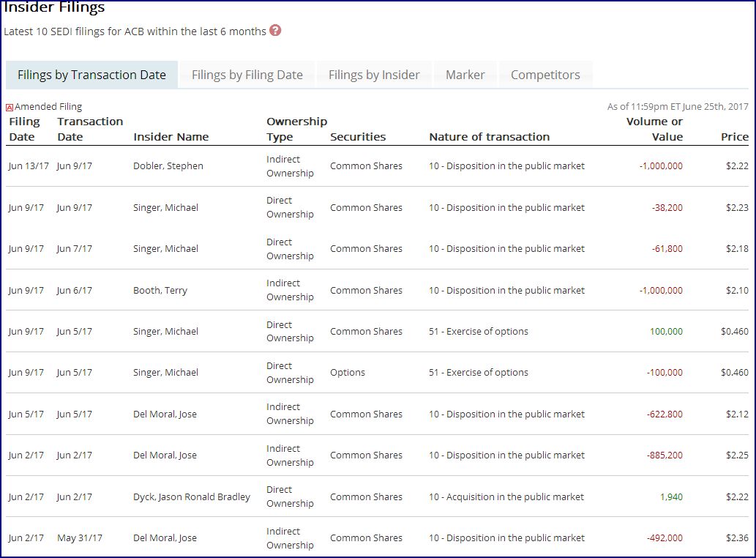View the Competitors tab

point(545,75)
